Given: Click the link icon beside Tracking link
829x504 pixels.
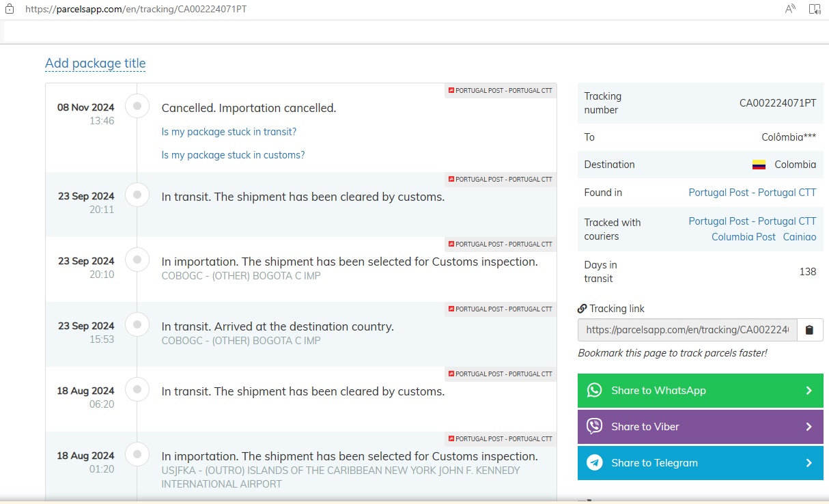Looking at the screenshot, I should coord(582,309).
